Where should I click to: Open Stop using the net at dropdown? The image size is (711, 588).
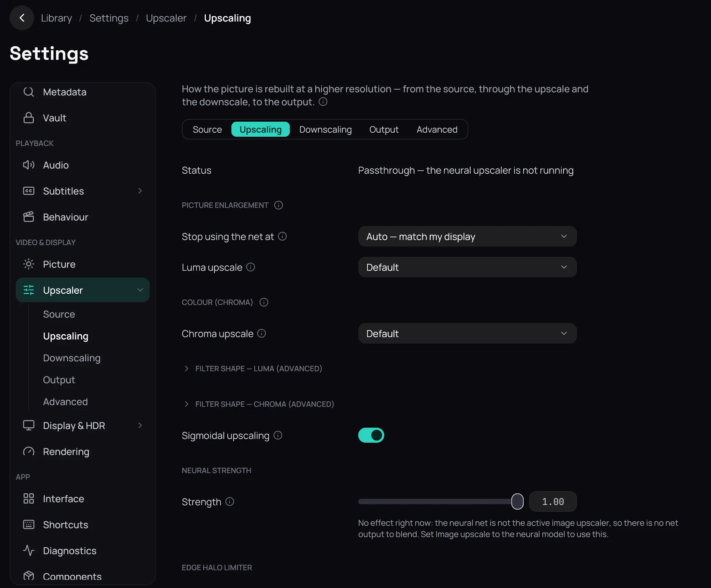(467, 236)
